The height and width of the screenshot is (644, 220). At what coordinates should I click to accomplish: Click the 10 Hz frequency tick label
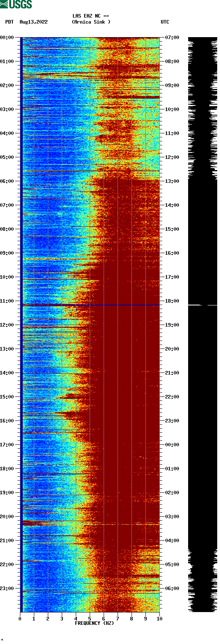coord(159,619)
